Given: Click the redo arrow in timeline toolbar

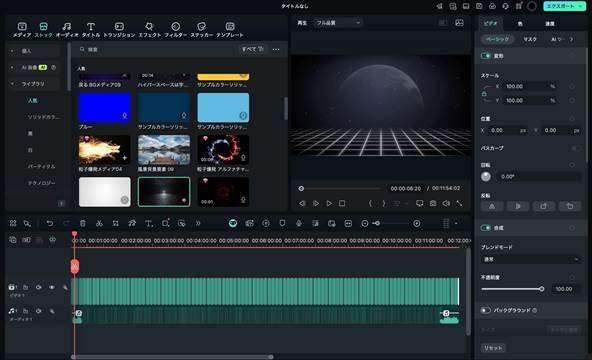Looking at the screenshot, I should [x=66, y=223].
